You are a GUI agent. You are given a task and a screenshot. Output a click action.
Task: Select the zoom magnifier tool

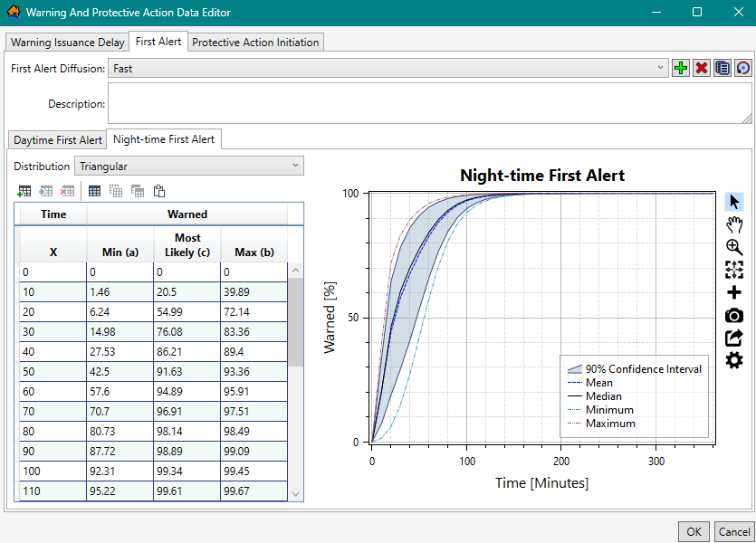734,247
